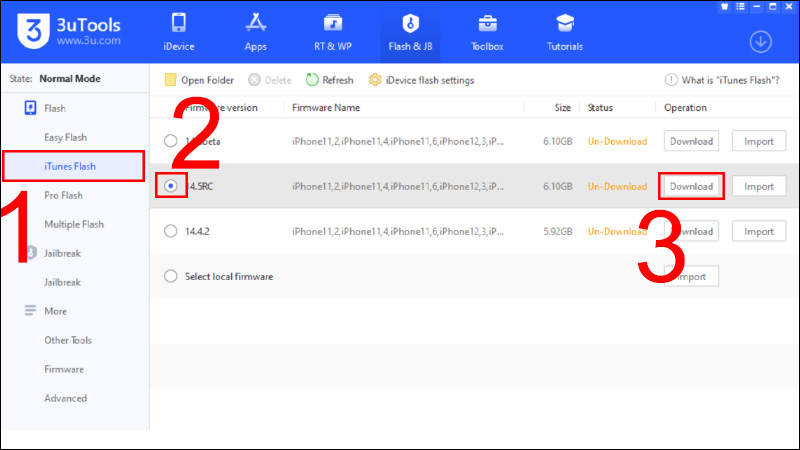This screenshot has width=800, height=450.
Task: Select the 14.5RC firmware radio button
Action: click(170, 186)
